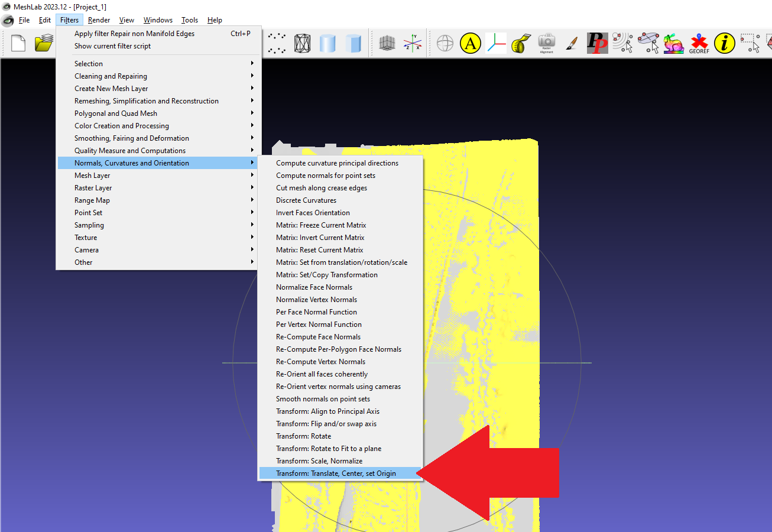772x532 pixels.
Task: Expand the Range Map submenu
Action: click(157, 200)
